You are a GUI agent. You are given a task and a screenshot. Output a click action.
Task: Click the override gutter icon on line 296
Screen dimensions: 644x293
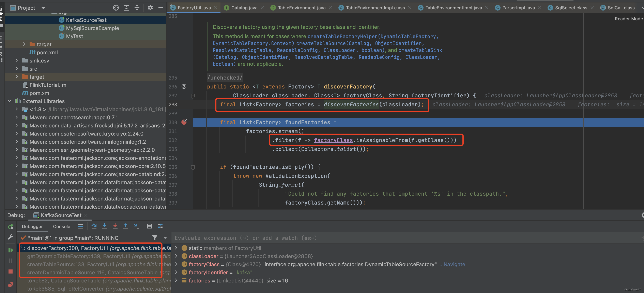(x=184, y=86)
